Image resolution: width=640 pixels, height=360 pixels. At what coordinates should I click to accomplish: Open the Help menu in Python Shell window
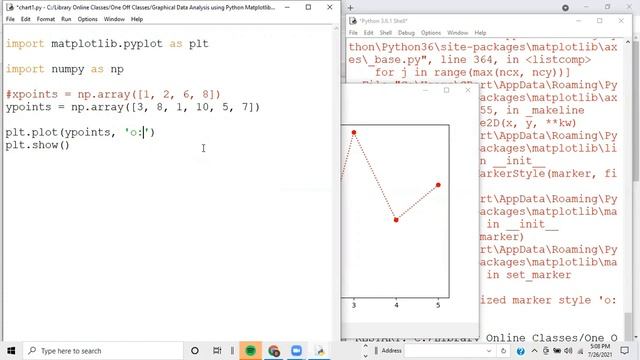480,33
